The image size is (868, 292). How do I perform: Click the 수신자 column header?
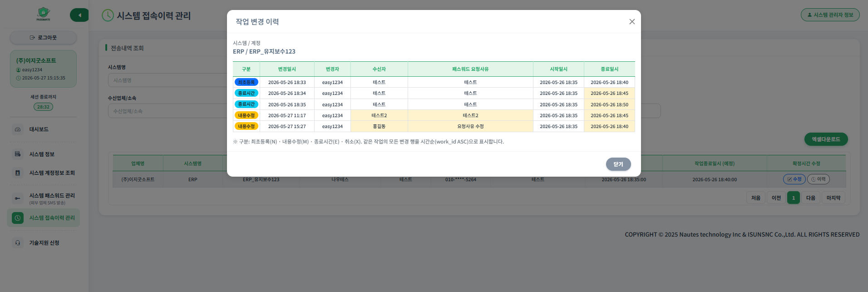[379, 69]
